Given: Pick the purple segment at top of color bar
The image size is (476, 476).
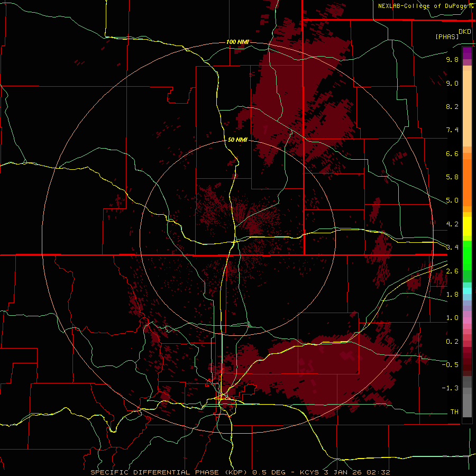Looking at the screenshot, I should (467, 53).
